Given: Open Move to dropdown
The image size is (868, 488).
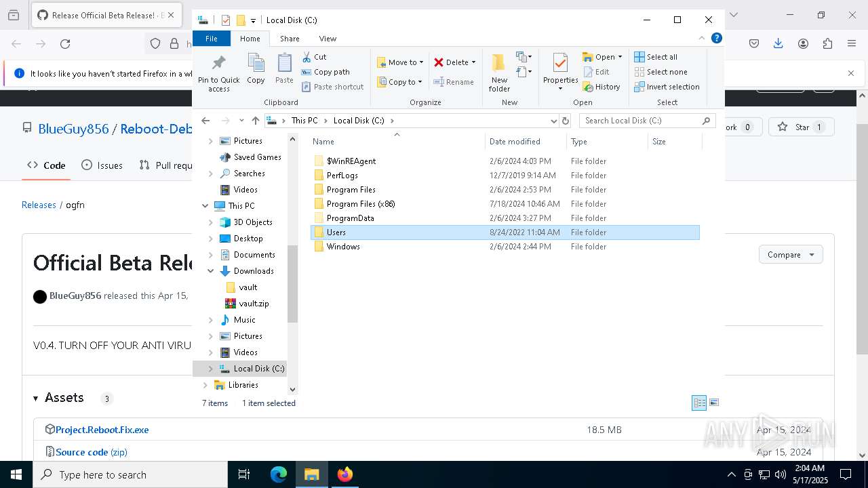Looking at the screenshot, I should pos(400,62).
